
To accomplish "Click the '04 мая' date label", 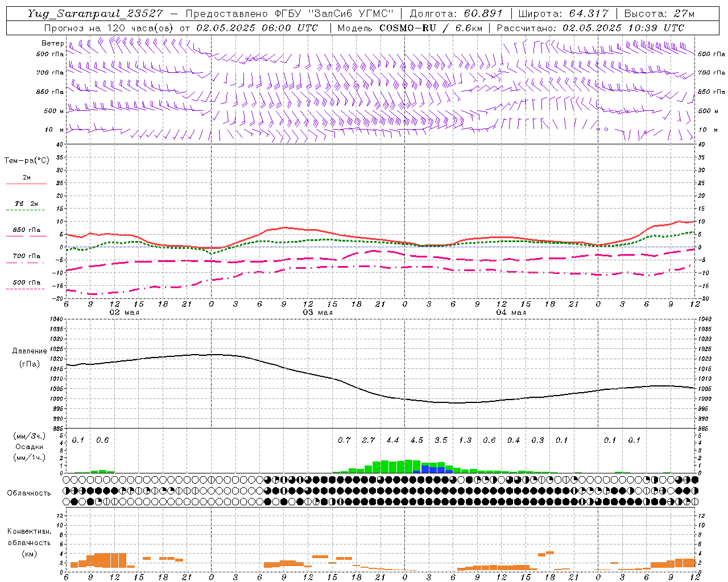I will pyautogui.click(x=511, y=313).
